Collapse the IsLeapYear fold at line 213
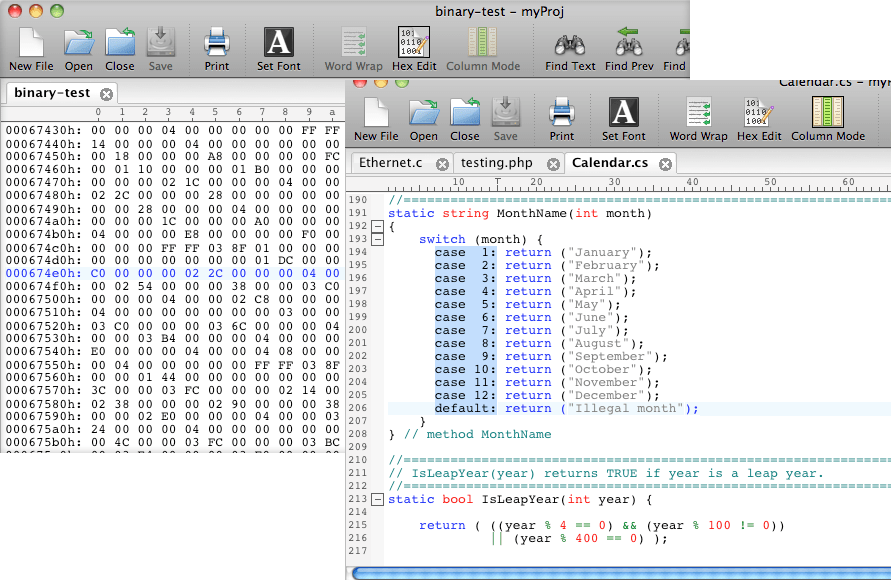Screen dimensions: 891x580 point(377,499)
